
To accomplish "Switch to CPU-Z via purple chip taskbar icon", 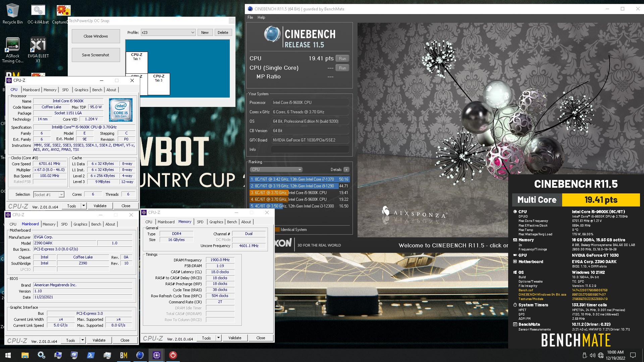I will click(156, 355).
